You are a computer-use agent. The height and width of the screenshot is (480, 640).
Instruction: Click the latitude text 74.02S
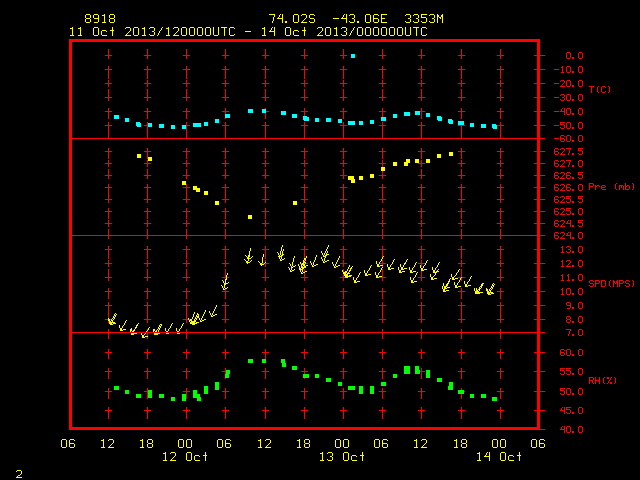click(292, 19)
